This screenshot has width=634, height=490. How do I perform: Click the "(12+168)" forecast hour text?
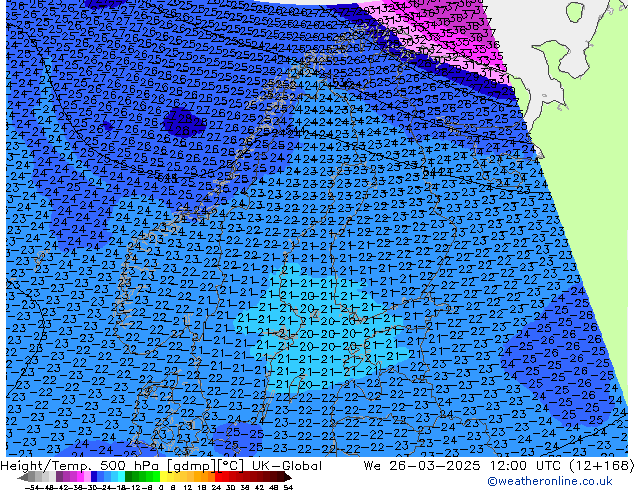pyautogui.click(x=600, y=466)
